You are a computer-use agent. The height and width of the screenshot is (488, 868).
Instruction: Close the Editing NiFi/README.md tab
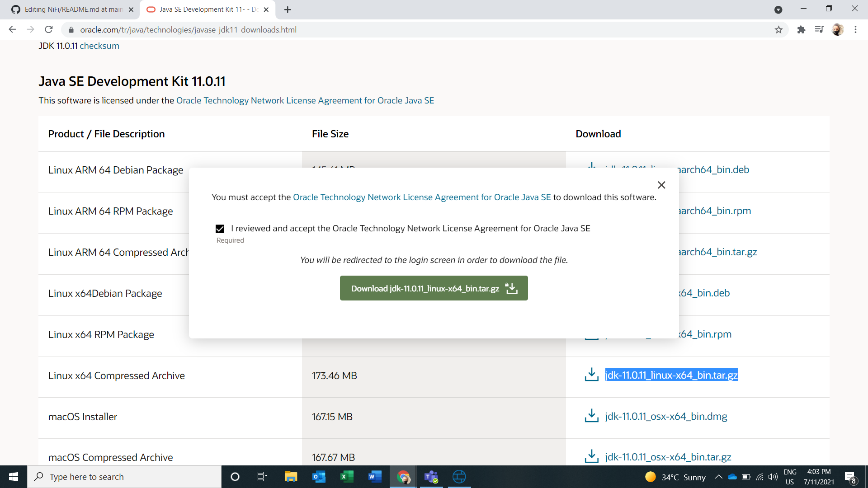(x=131, y=9)
